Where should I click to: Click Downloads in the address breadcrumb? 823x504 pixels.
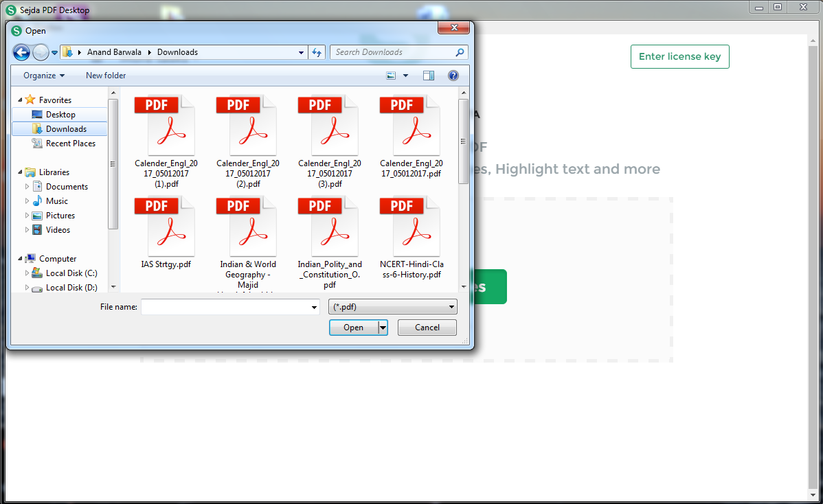tap(177, 52)
